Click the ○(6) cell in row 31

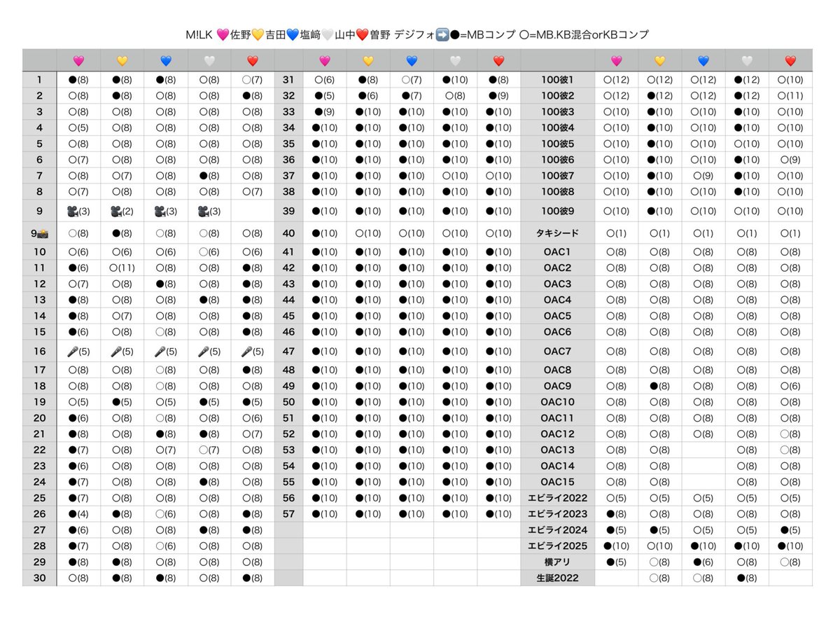click(325, 80)
